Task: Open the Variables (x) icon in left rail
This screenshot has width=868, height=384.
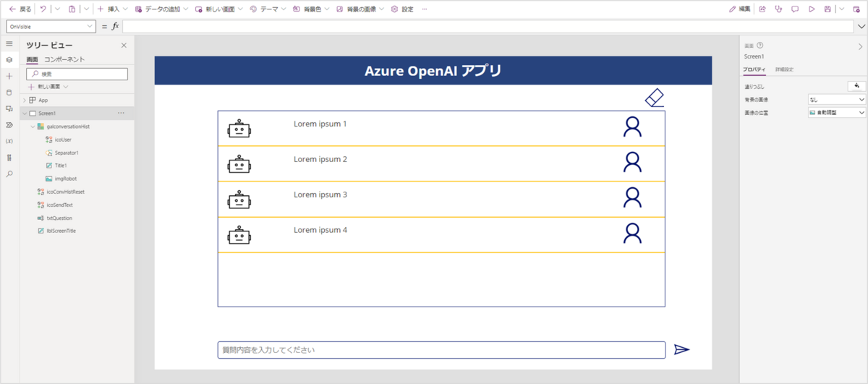Action: 9,141
